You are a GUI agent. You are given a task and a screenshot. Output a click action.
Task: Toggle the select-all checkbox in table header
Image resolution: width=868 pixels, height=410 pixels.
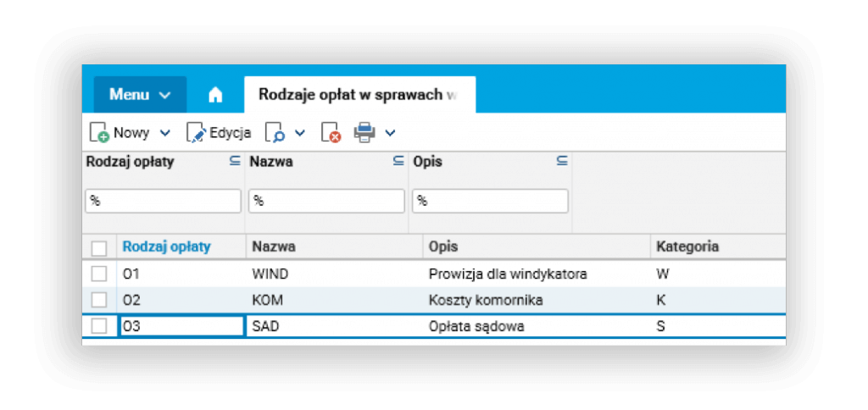tap(99, 247)
